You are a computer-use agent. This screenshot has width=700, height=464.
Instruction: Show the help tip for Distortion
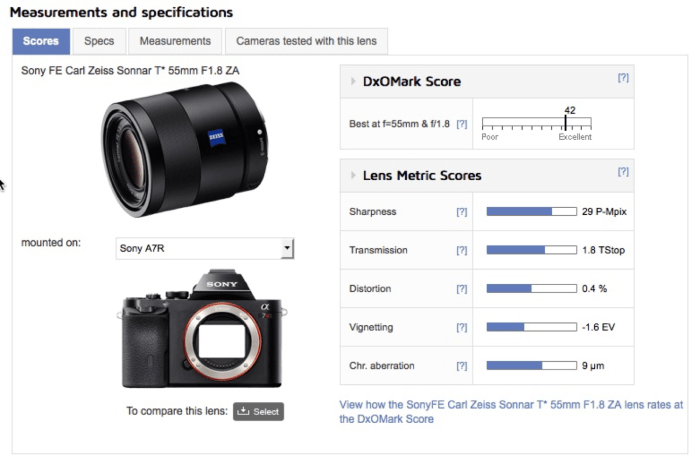coord(461,289)
